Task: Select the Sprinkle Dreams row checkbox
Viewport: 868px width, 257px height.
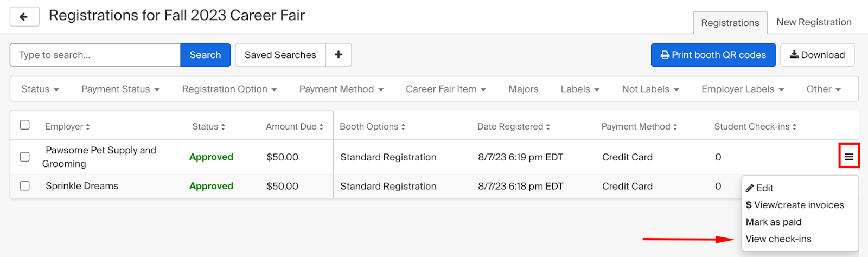Action: [x=25, y=186]
